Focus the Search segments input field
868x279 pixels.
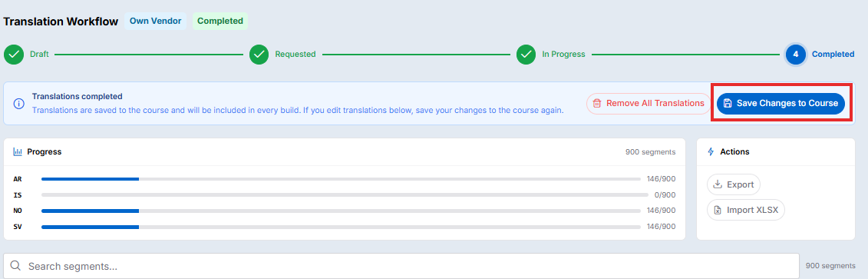coord(401,266)
